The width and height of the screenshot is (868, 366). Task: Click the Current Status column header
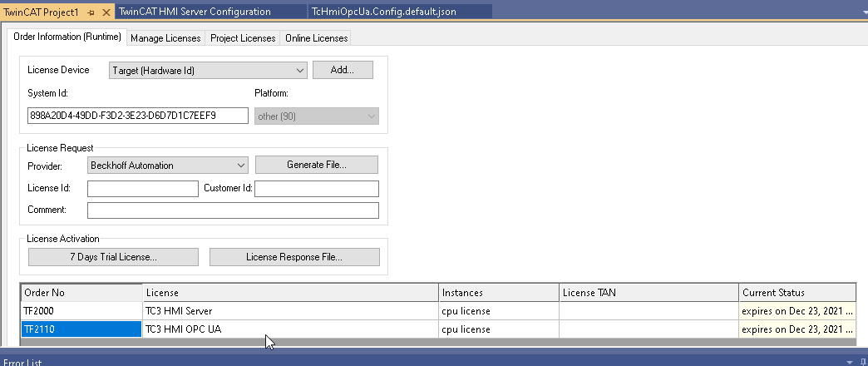(x=797, y=292)
